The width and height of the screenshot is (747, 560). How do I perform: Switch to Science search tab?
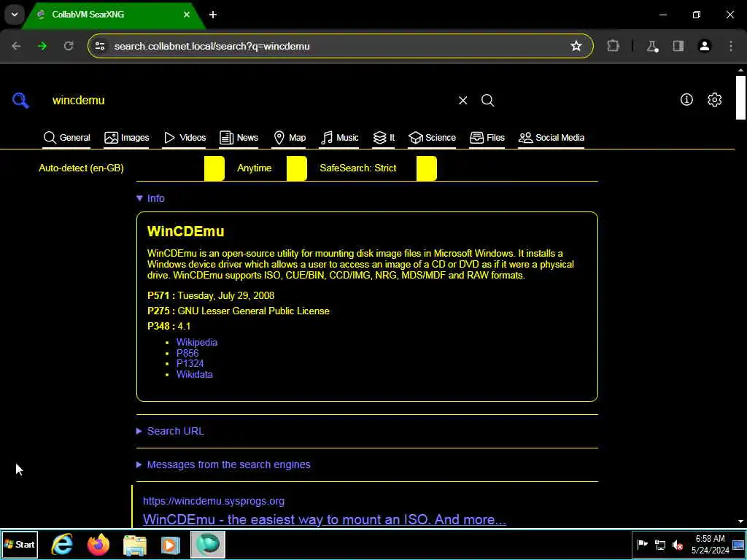point(432,138)
